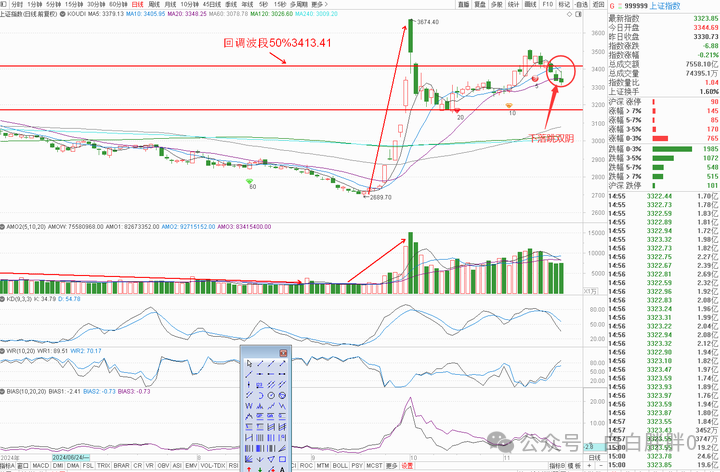Switch to PSY indicator tab
This screenshot has width=720, height=472.
click(x=357, y=466)
